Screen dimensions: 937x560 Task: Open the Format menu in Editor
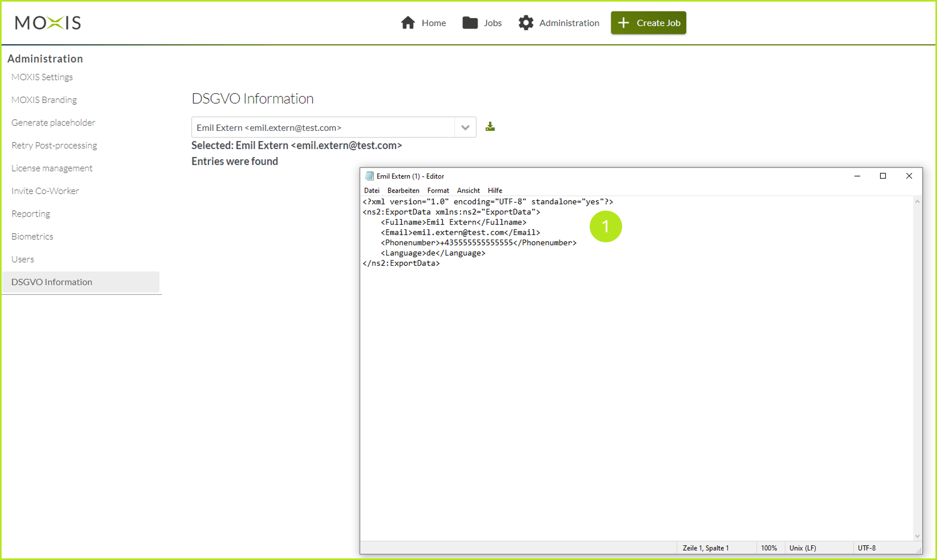[x=438, y=191]
